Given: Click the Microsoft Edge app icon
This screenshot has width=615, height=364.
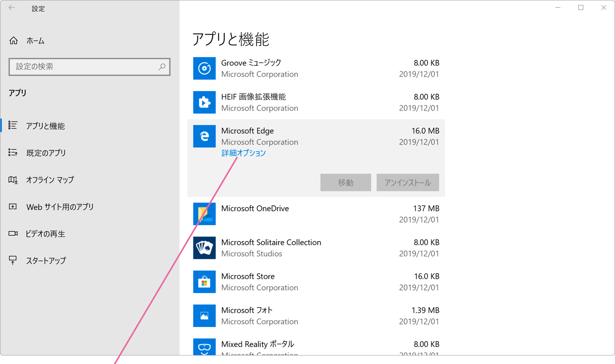Looking at the screenshot, I should (x=204, y=136).
